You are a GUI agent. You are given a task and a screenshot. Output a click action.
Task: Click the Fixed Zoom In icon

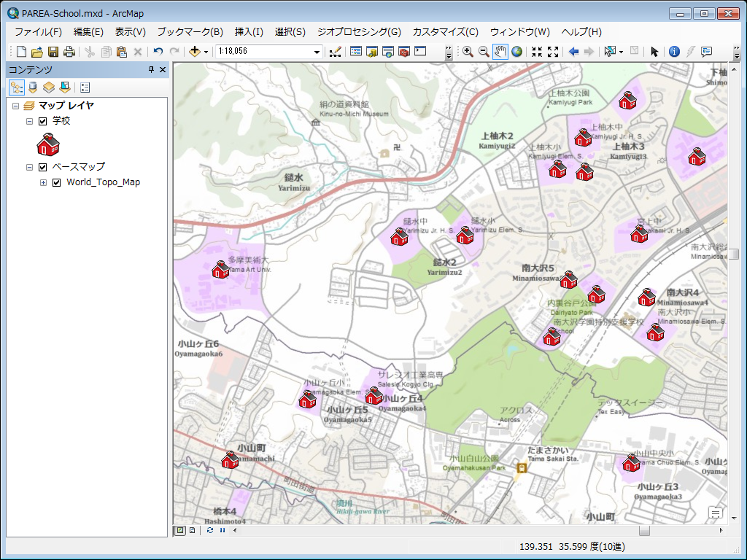(x=537, y=52)
